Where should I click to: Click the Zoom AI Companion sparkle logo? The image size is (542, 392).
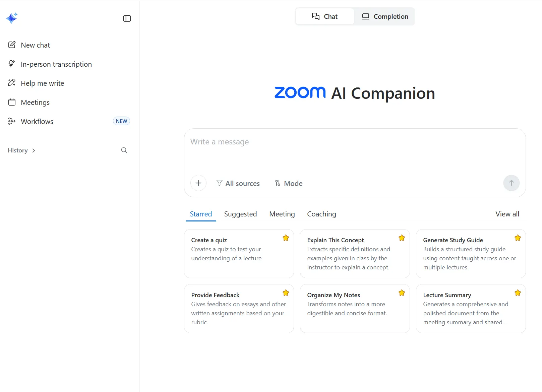tap(12, 18)
